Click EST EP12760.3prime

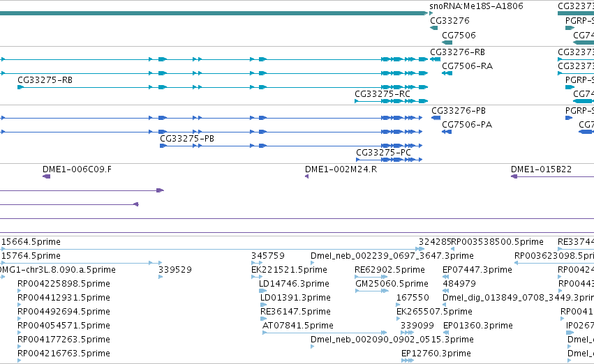click(436, 354)
